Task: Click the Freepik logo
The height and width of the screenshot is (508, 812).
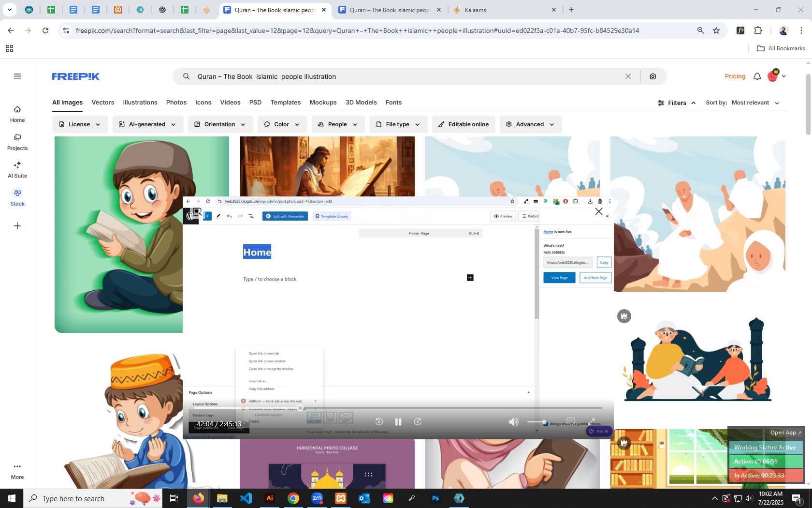Action: [x=75, y=76]
